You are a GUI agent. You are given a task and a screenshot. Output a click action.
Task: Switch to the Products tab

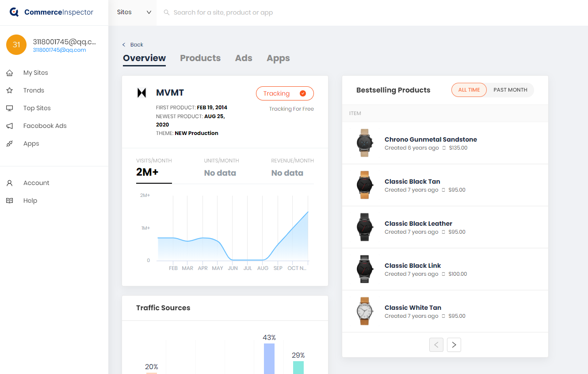pyautogui.click(x=200, y=58)
